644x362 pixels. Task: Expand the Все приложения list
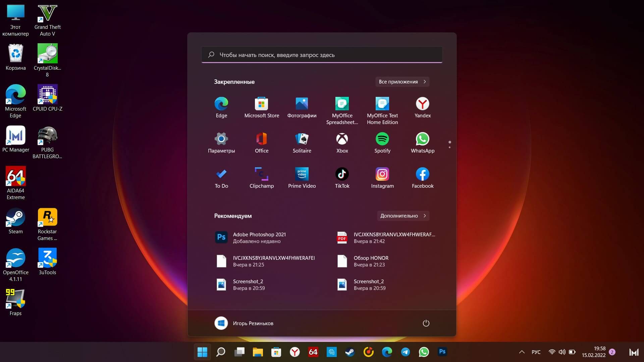coord(402,82)
